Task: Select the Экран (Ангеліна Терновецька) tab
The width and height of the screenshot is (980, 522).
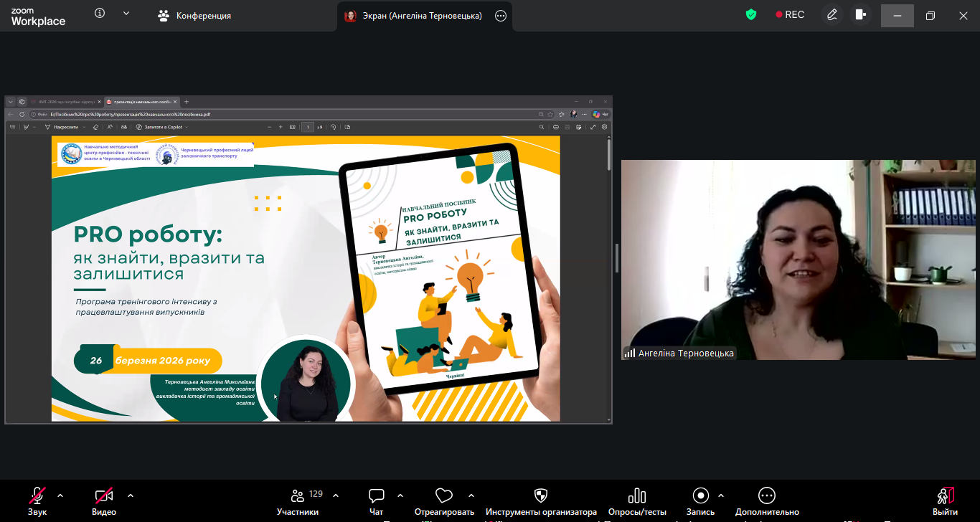Action: click(414, 16)
